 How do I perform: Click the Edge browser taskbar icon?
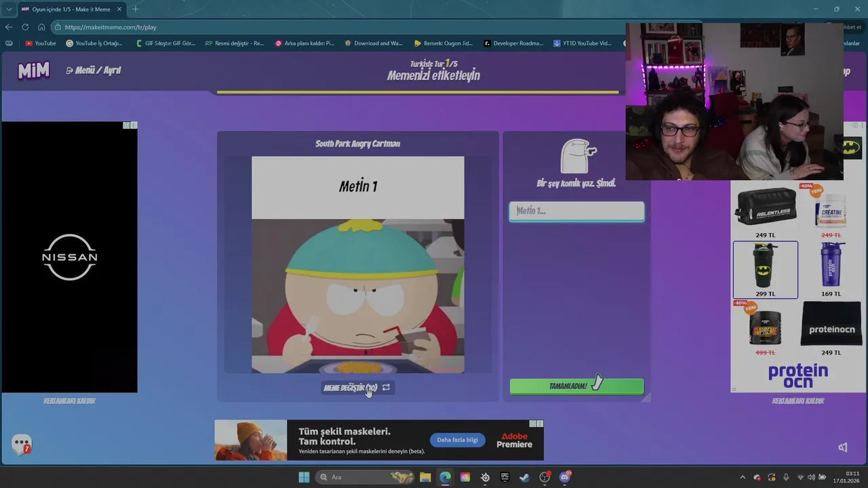[445, 477]
